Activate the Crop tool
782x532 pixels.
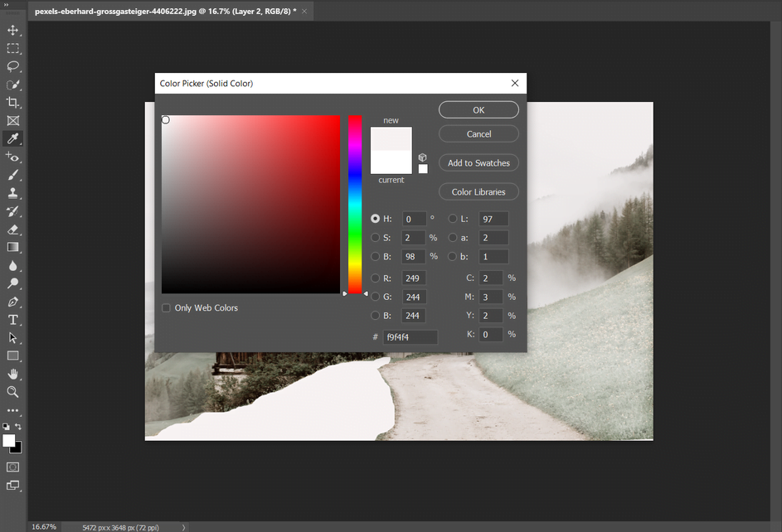[12, 102]
